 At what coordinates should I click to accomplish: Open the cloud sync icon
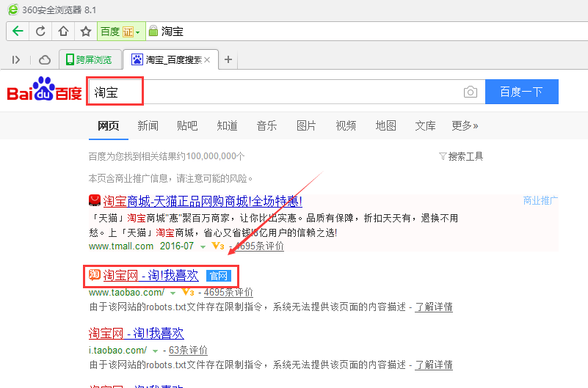coord(45,59)
